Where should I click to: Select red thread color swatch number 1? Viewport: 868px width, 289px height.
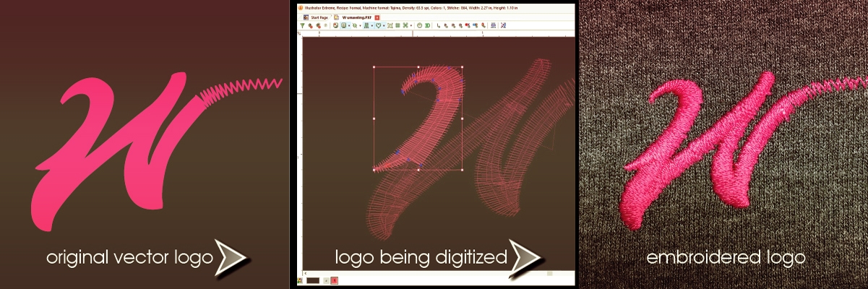pyautogui.click(x=334, y=280)
